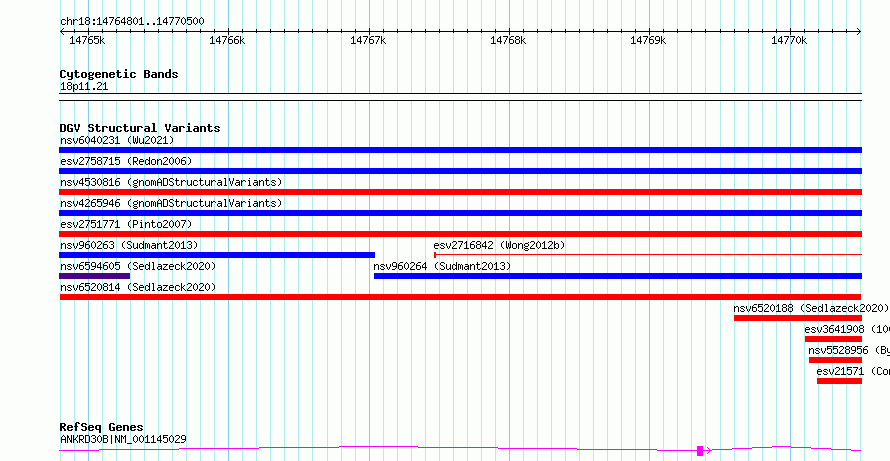Click the nsv960264 (Sudmant2013) label
The height and width of the screenshot is (461, 890).
point(442,266)
